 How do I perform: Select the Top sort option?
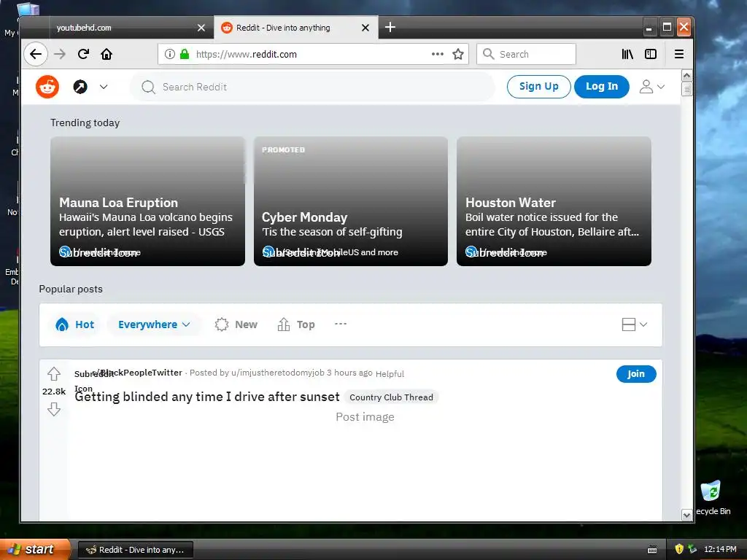point(296,324)
